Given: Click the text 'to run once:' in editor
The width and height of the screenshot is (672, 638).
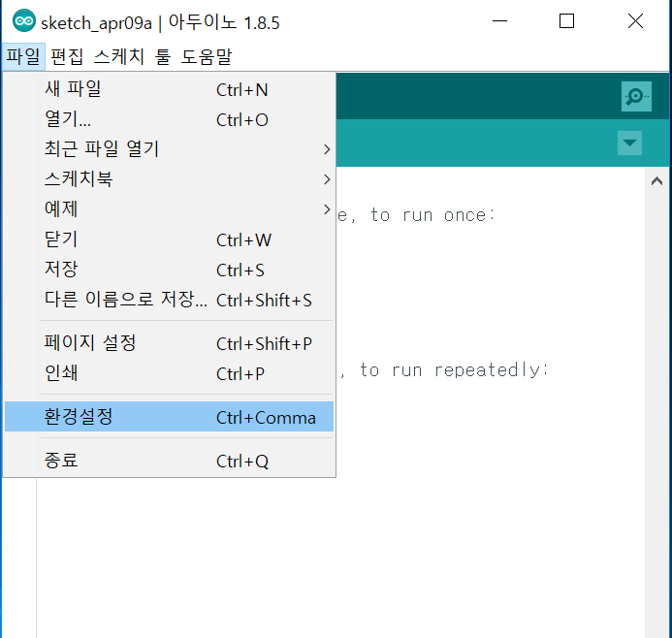Looking at the screenshot, I should [x=432, y=215].
